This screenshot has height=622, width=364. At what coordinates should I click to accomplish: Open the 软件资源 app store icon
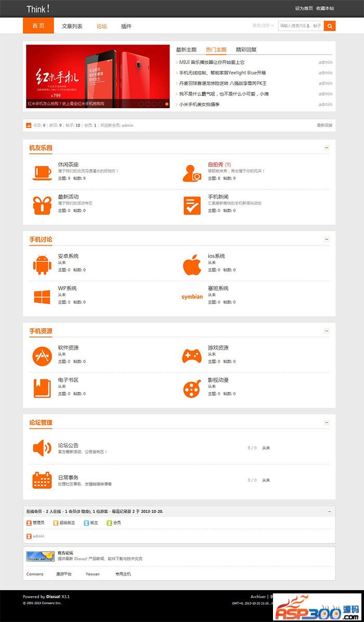point(42,356)
